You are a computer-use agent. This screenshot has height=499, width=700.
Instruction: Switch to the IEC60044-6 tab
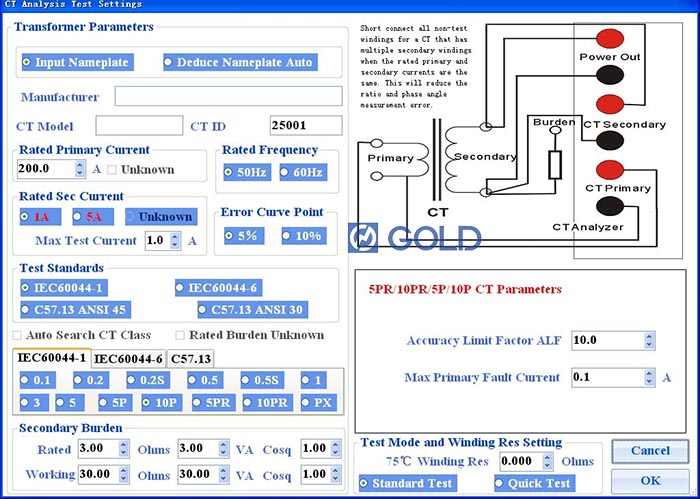[x=128, y=358]
